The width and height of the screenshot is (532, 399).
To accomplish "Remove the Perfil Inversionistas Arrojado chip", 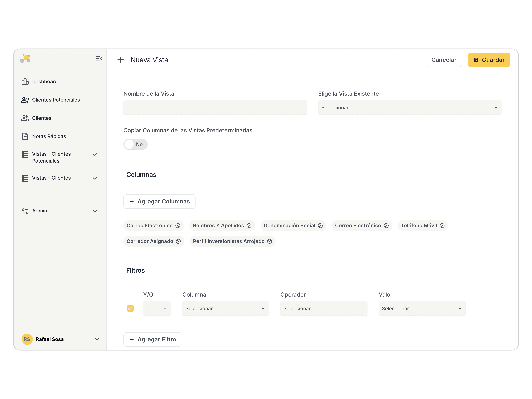I will pyautogui.click(x=270, y=241).
